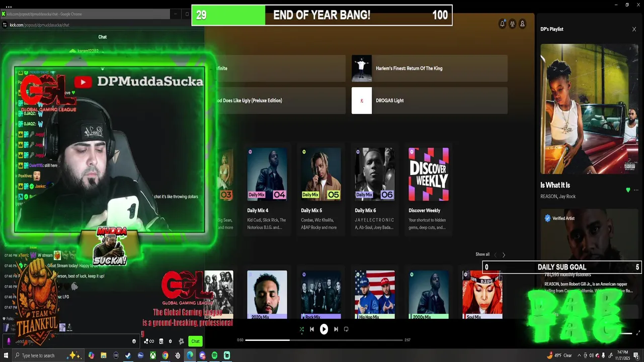
Task: Open Spotify's What's New bell notifications
Action: tap(502, 24)
